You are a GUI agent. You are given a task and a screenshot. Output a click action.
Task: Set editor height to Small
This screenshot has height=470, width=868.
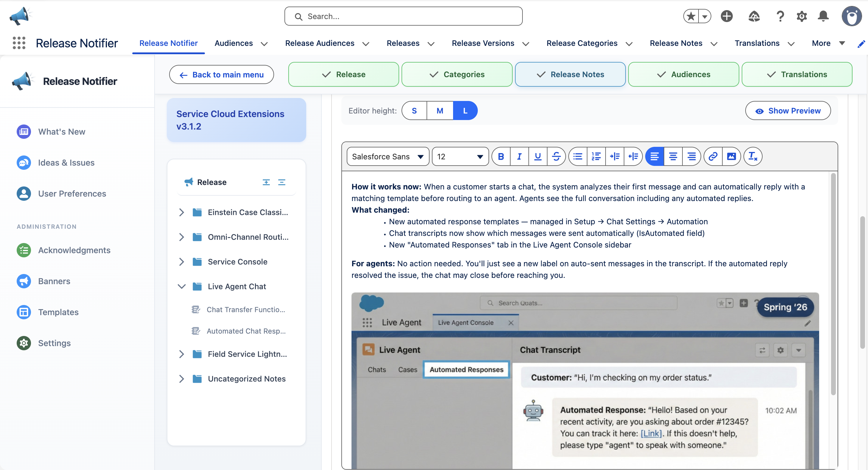coord(414,111)
